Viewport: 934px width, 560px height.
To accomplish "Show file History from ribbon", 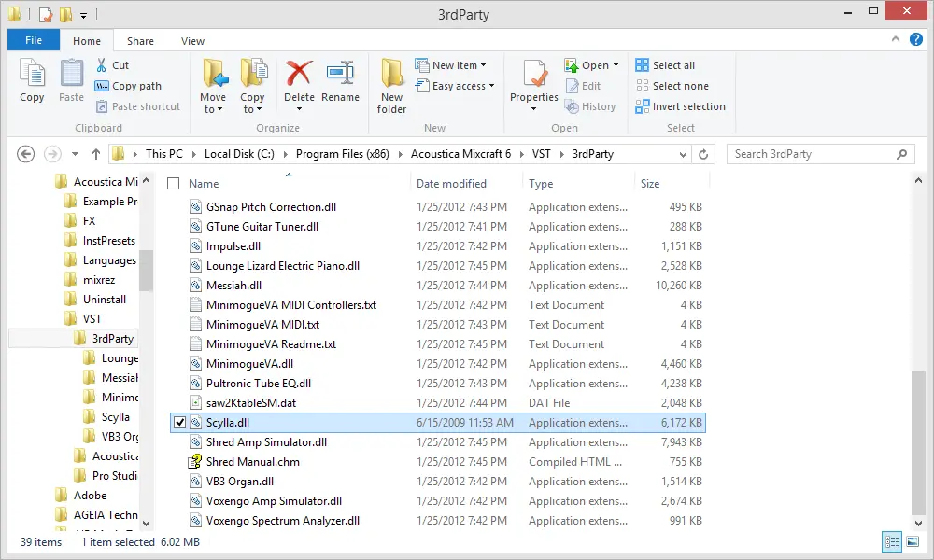I will [590, 106].
